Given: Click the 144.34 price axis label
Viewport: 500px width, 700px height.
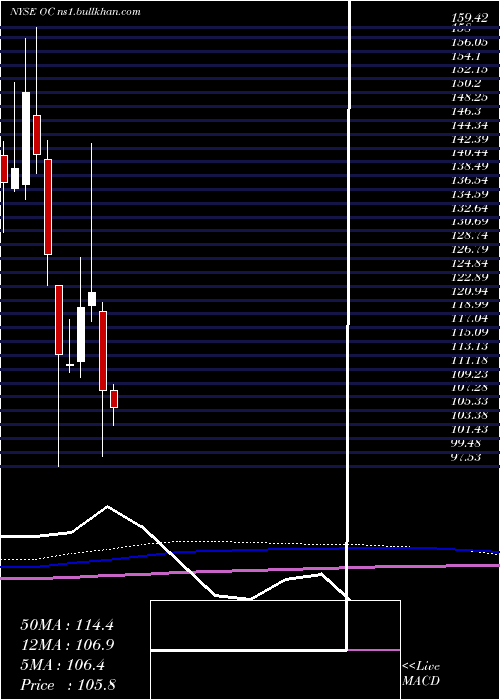Looking at the screenshot, I should tap(468, 125).
